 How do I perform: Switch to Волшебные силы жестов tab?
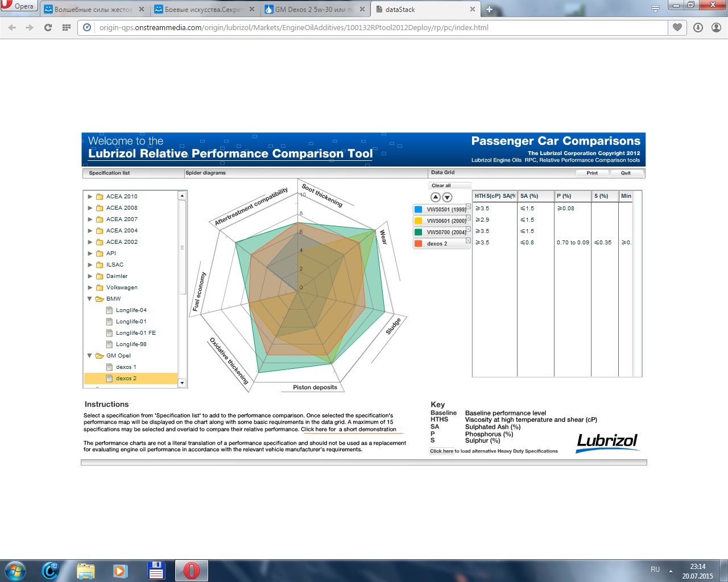click(x=94, y=9)
